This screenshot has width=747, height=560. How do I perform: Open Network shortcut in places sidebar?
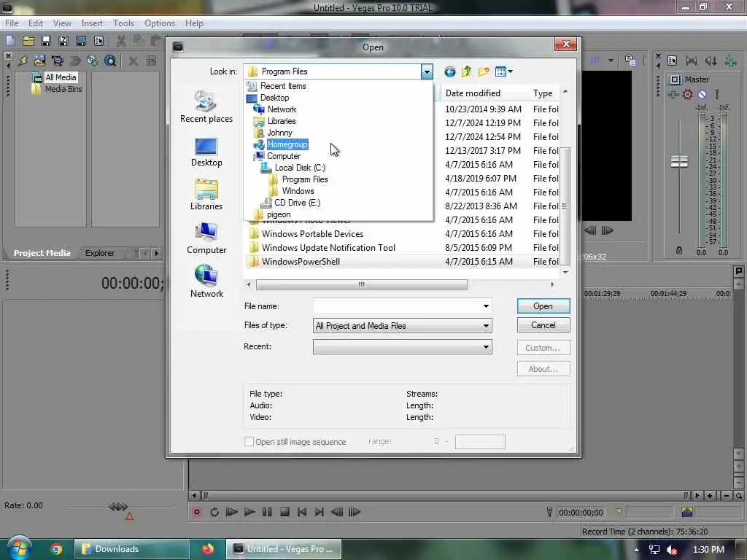click(x=206, y=281)
